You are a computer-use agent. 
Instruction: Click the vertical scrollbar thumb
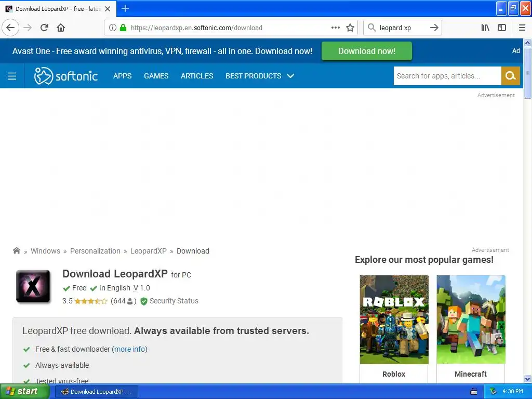527,73
